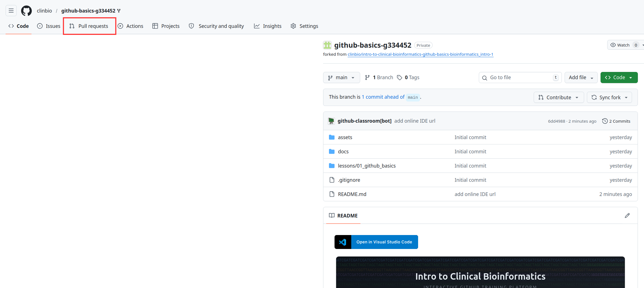
Task: Click the repository avatar icon
Action: click(327, 45)
